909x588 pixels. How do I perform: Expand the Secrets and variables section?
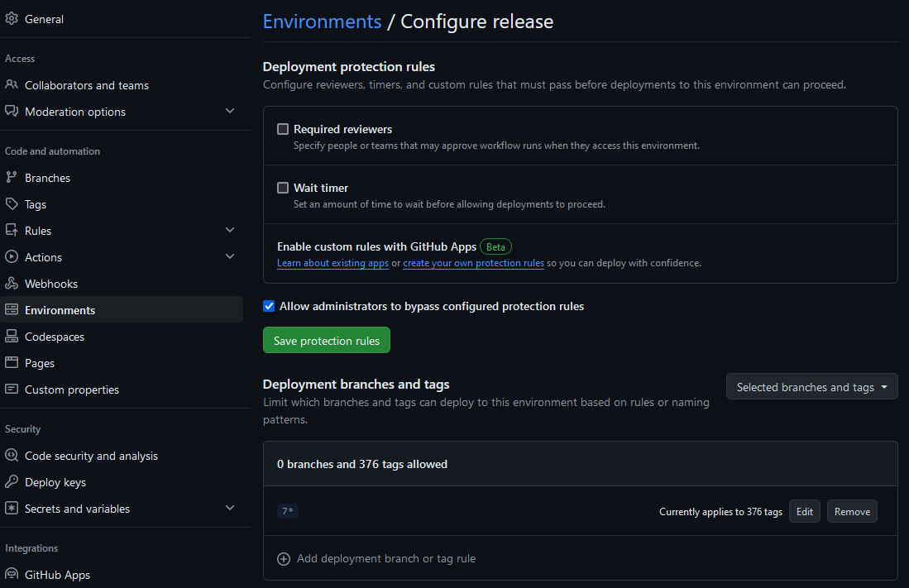click(229, 508)
